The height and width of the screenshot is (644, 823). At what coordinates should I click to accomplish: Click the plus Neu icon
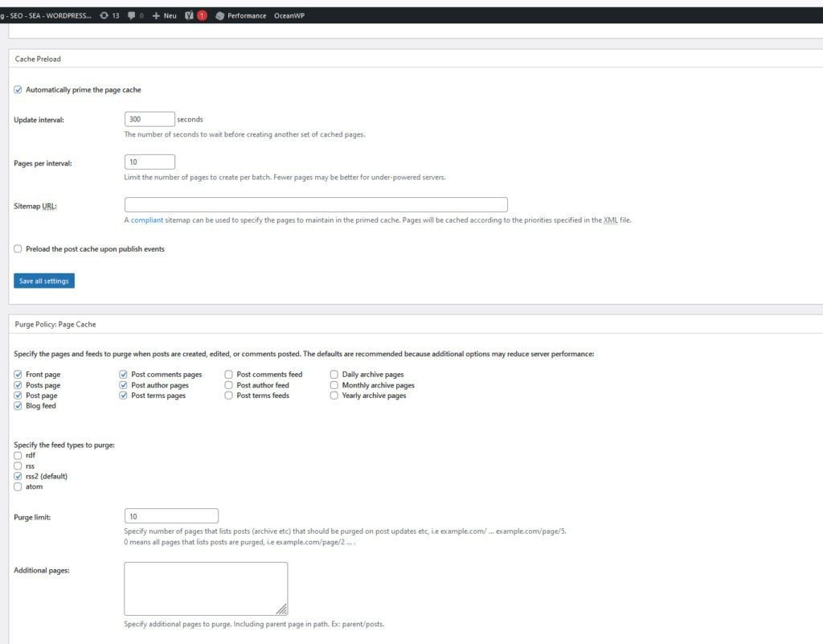156,16
